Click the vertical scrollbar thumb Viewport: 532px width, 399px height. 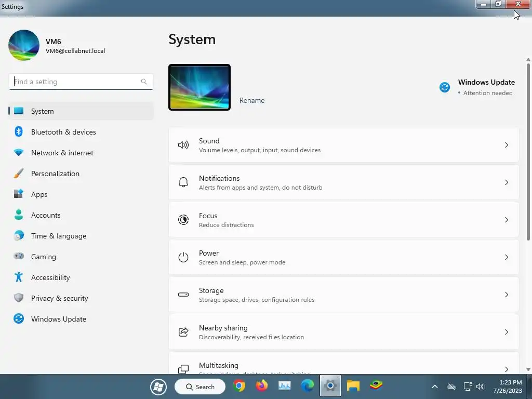tap(528, 152)
